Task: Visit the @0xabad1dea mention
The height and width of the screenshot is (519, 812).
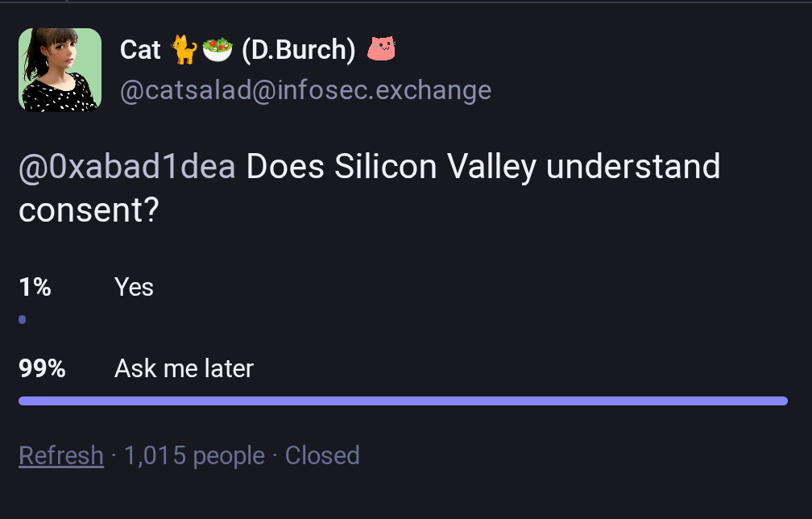Action: click(127, 167)
